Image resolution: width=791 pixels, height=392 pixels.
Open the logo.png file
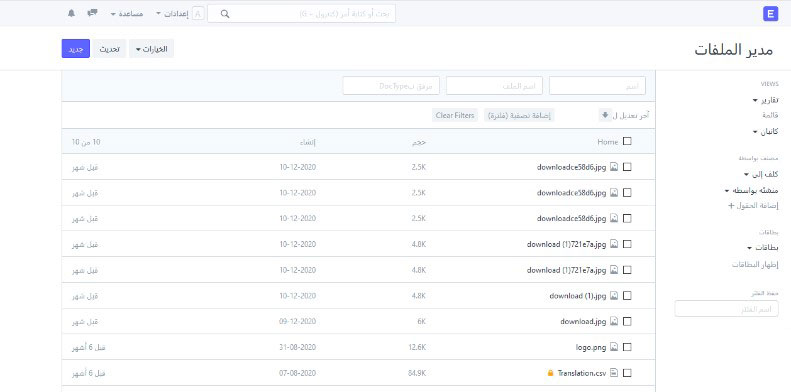[591, 348]
